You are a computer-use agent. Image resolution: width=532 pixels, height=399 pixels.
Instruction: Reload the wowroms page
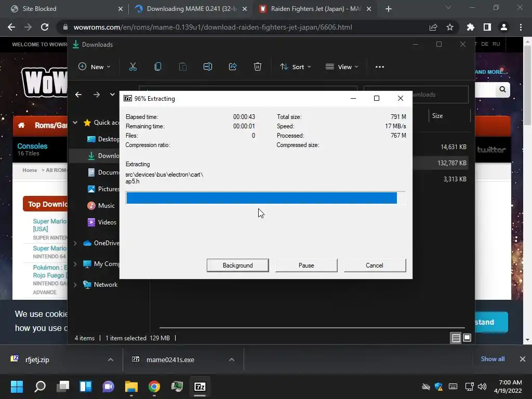[45, 27]
